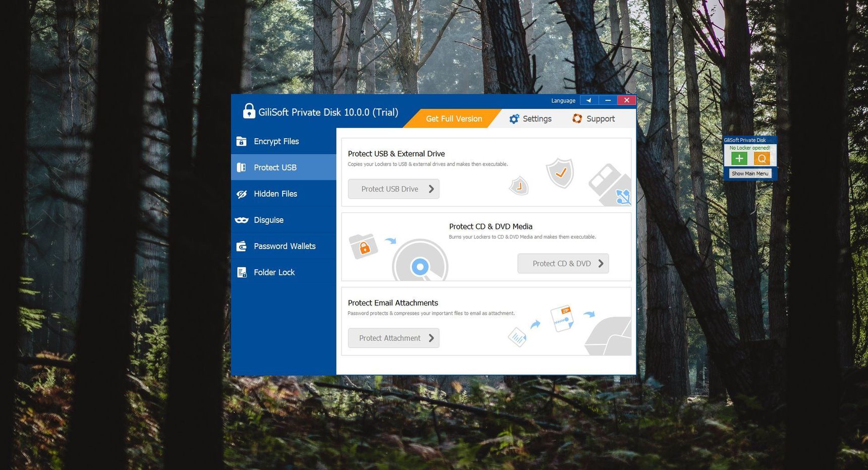Click the orange magnifier icon in the mini widget
This screenshot has height=470, width=868.
[x=762, y=158]
